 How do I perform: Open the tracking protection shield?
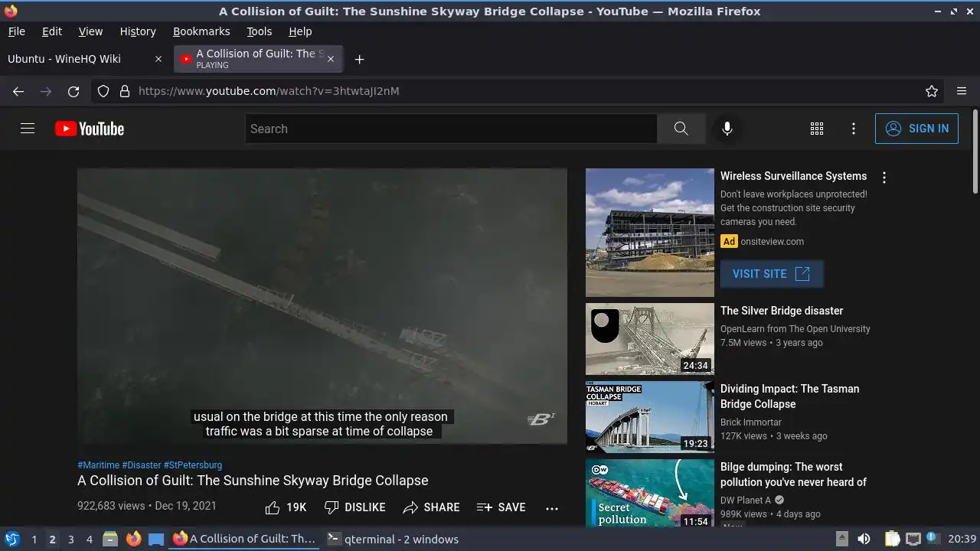point(103,91)
